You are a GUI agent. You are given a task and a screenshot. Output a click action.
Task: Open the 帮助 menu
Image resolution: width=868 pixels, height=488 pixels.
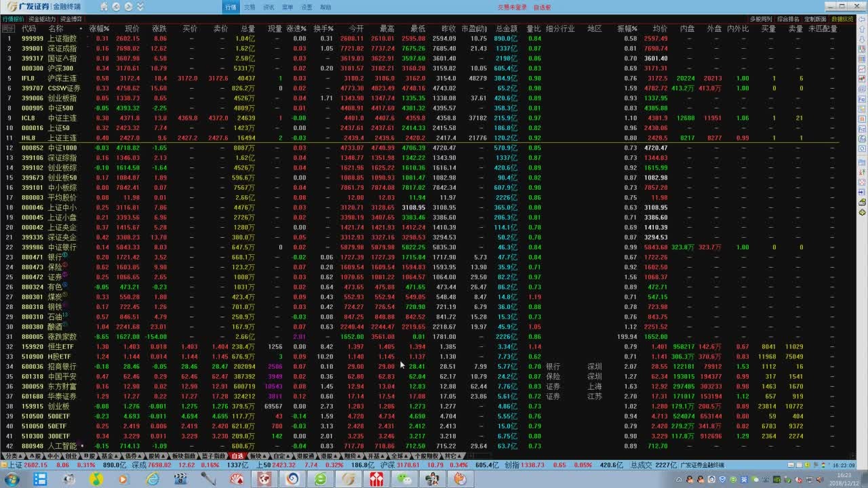click(325, 7)
